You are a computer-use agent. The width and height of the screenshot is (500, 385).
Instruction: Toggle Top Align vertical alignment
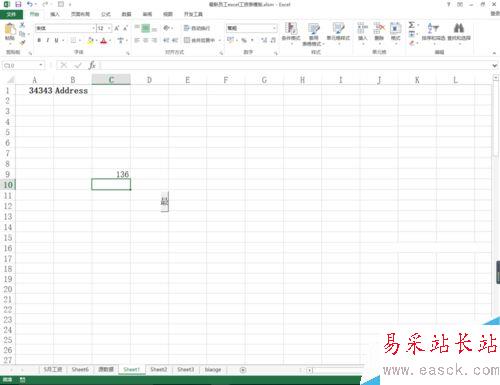click(137, 28)
